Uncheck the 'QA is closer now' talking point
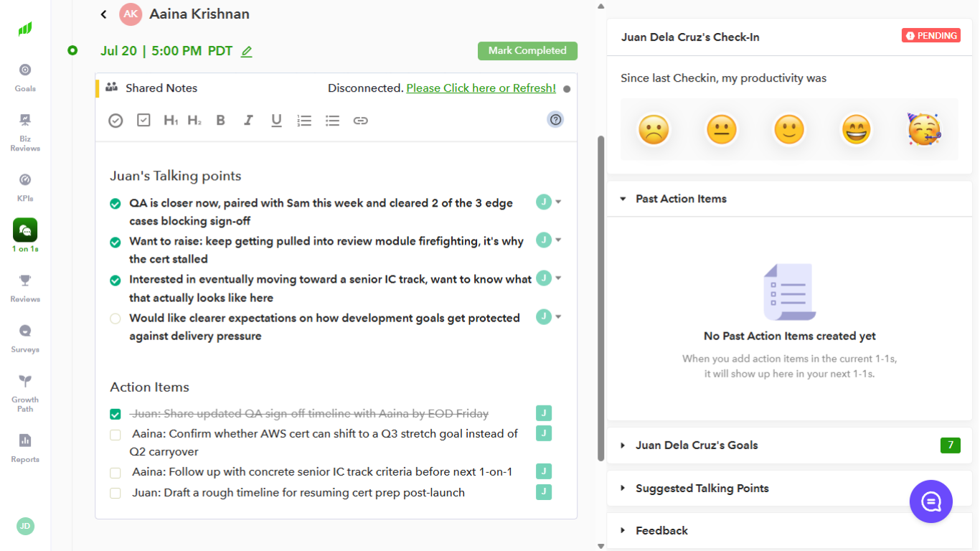 coord(115,204)
